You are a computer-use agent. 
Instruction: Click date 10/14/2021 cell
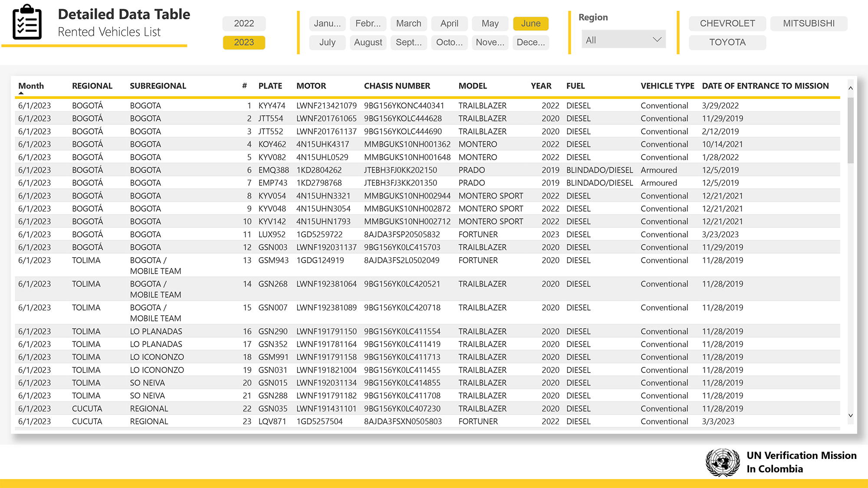point(722,144)
